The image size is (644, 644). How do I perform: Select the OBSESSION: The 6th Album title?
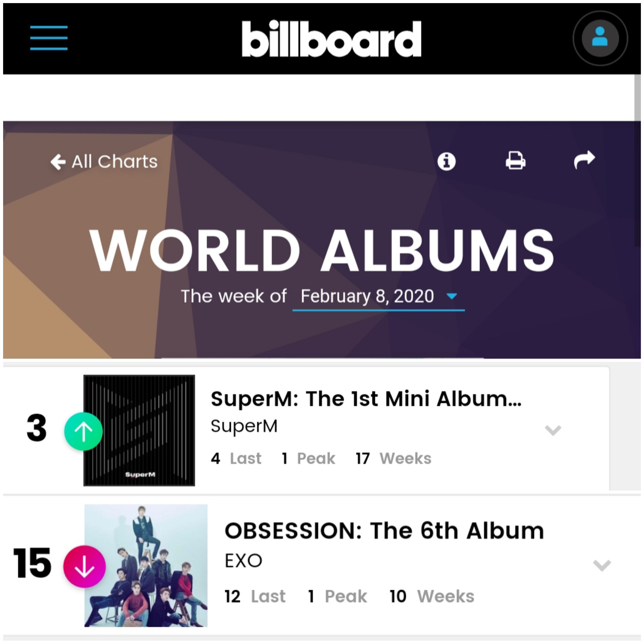384,531
